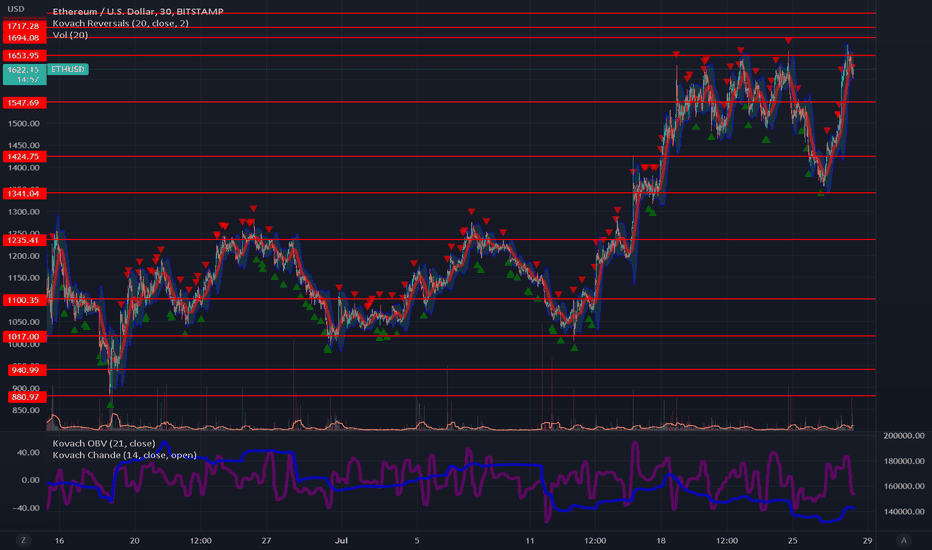Select the 0.00 oscillator scale value

coord(31,480)
